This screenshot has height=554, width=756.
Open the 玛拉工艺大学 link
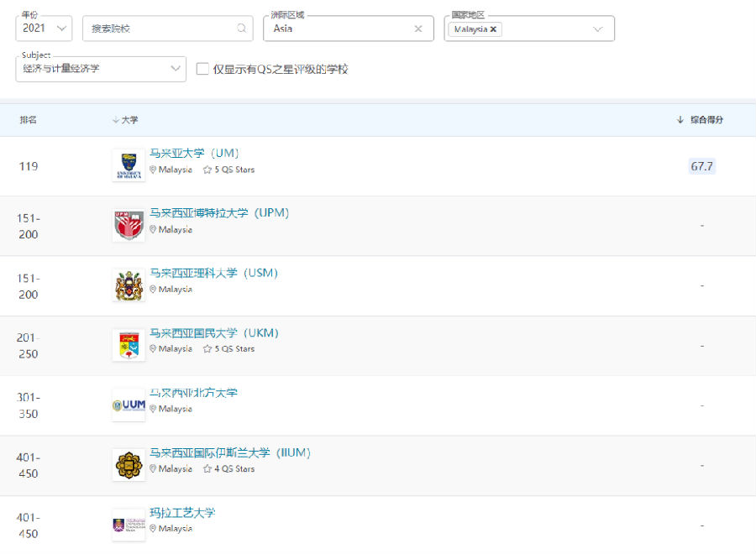pyautogui.click(x=182, y=513)
